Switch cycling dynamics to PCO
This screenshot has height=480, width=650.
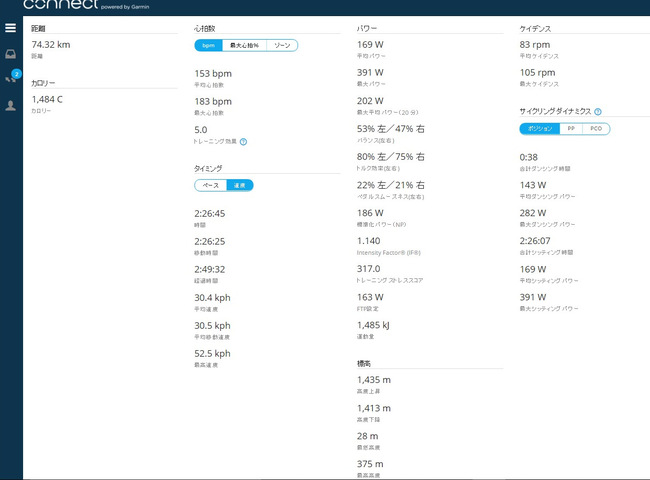pyautogui.click(x=596, y=129)
